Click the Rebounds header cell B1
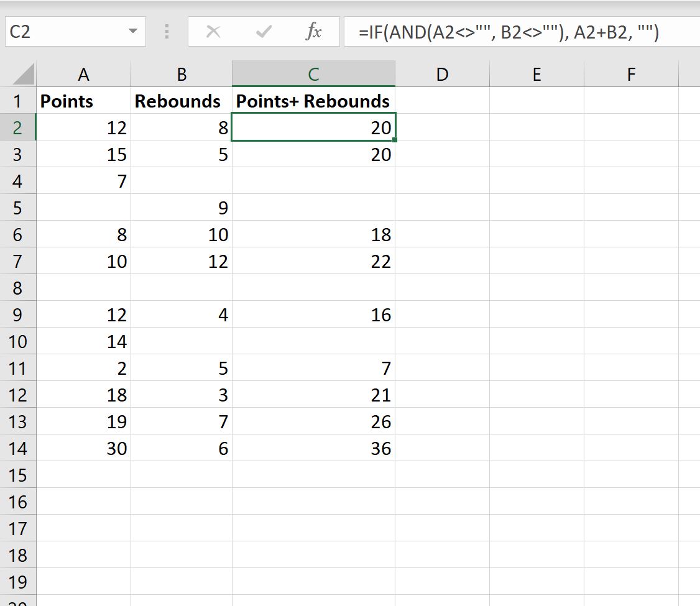The height and width of the screenshot is (606, 700). 180,101
